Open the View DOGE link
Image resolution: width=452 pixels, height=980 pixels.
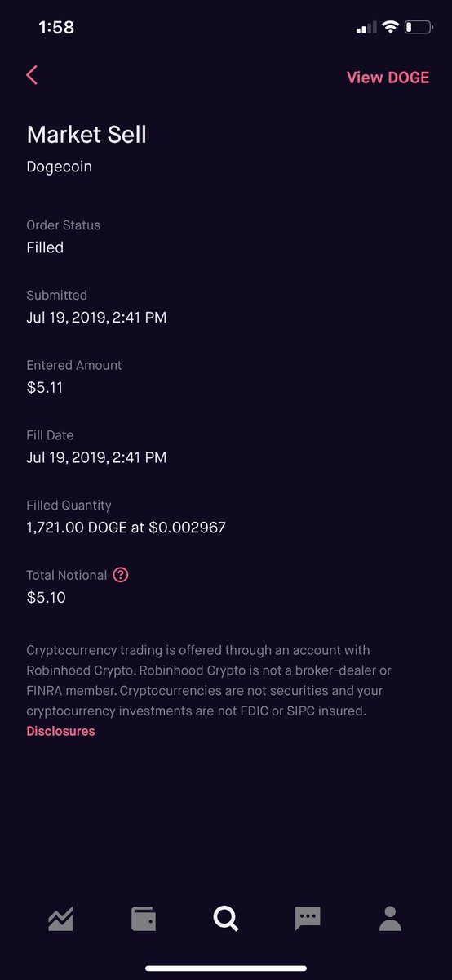pos(388,78)
